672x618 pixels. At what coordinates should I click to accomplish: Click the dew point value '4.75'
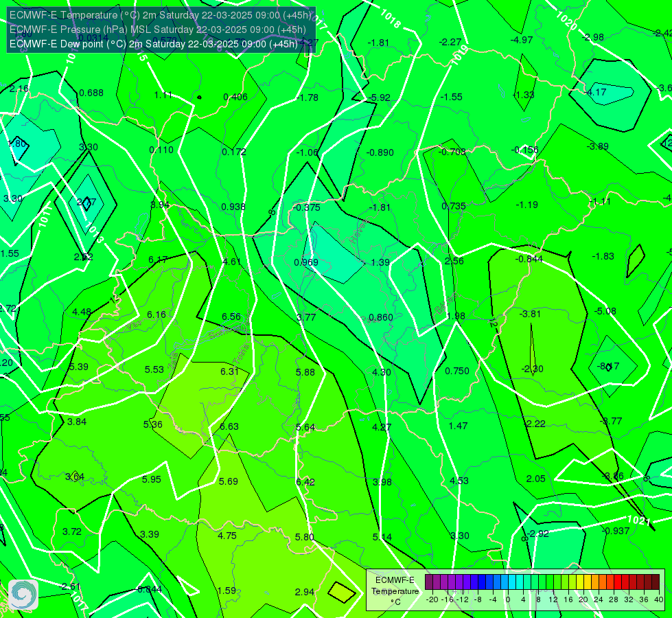click(x=227, y=536)
